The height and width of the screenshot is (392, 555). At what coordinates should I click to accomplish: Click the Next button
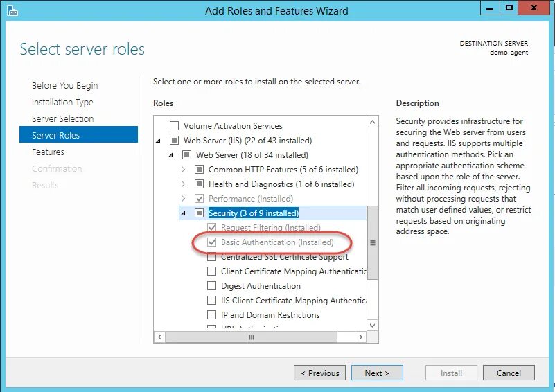(377, 373)
